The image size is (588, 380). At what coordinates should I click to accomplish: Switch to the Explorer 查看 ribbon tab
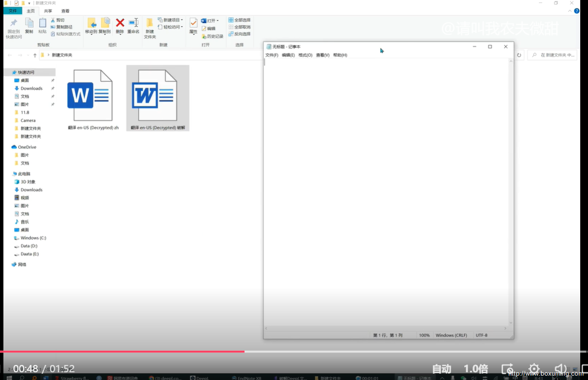coord(65,11)
